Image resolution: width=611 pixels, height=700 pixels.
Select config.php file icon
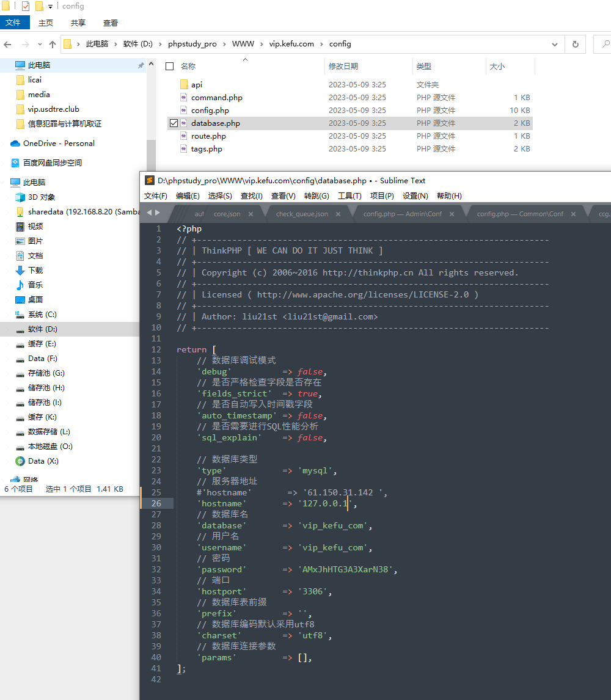click(183, 111)
